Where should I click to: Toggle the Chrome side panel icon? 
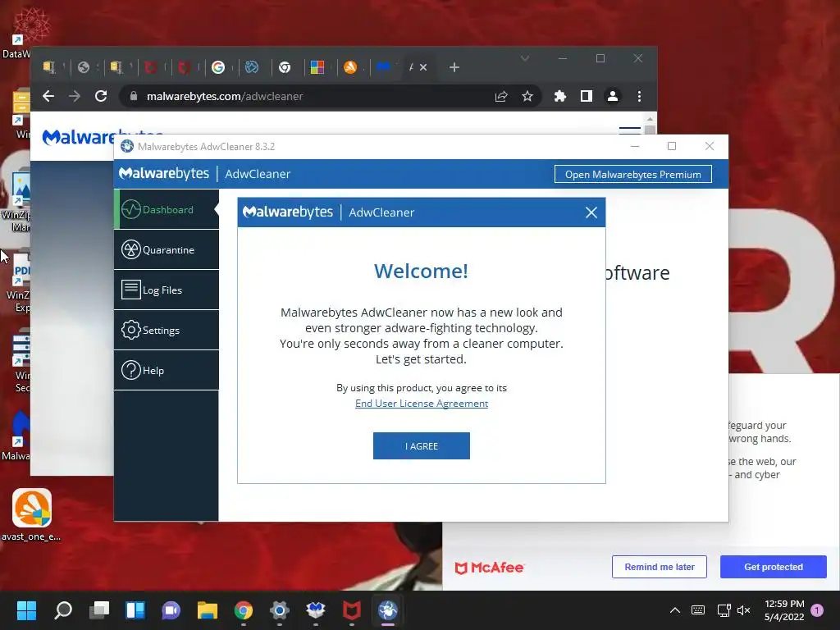[x=586, y=97]
